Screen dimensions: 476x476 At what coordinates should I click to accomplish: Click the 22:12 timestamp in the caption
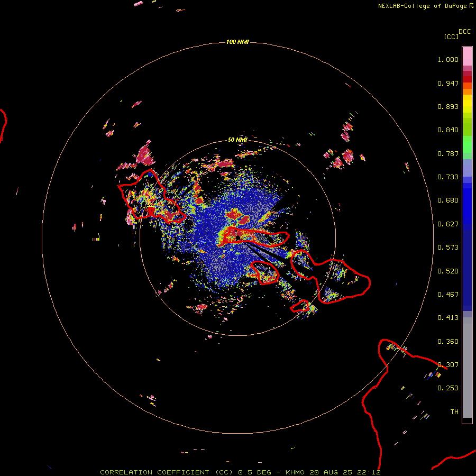[369, 472]
